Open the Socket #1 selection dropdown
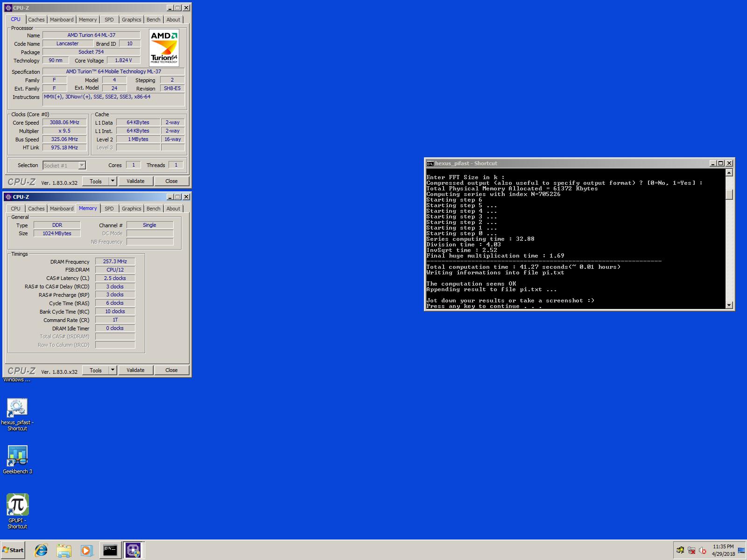Screen dimensions: 747x560 pyautogui.click(x=64, y=165)
